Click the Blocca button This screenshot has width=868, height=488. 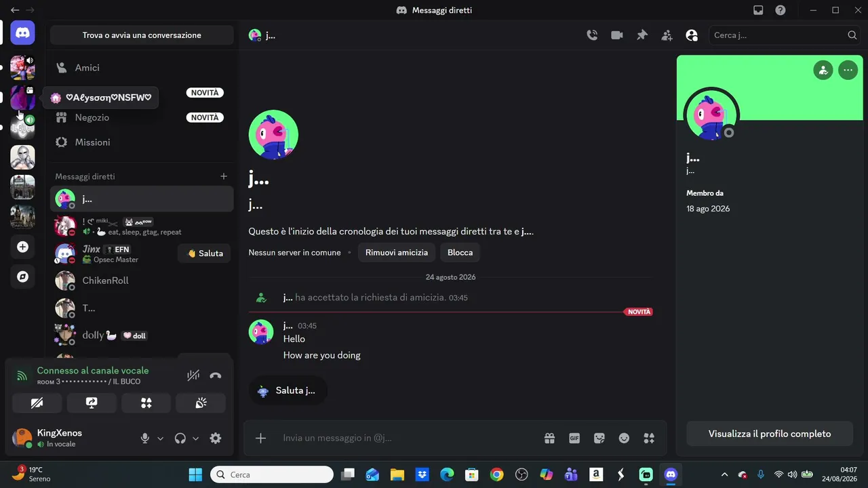click(460, 252)
